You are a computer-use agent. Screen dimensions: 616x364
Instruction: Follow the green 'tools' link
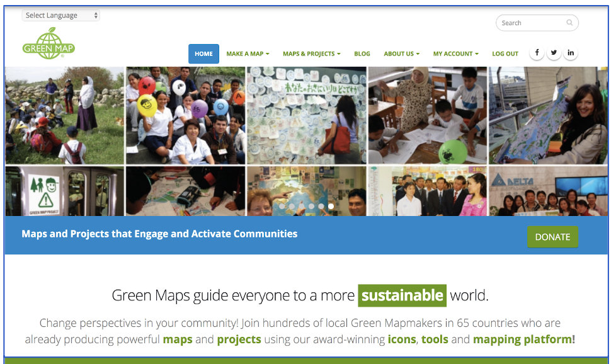(435, 339)
